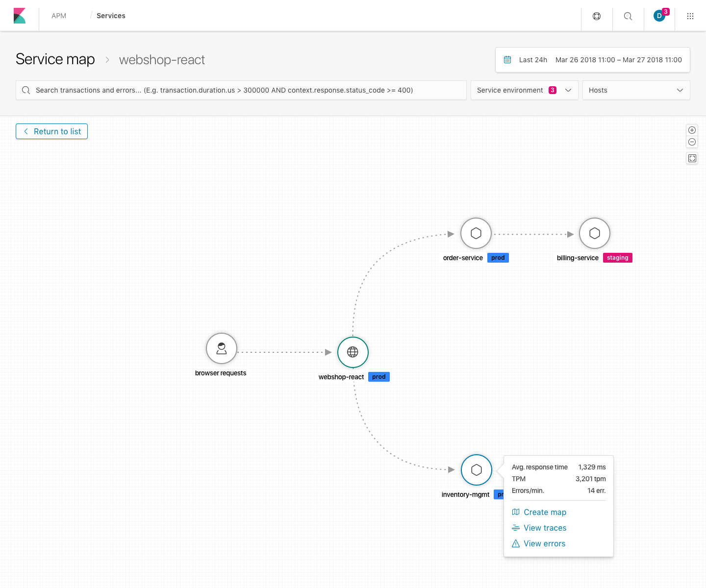Open the global search magnifier icon
706x588 pixels.
628,16
